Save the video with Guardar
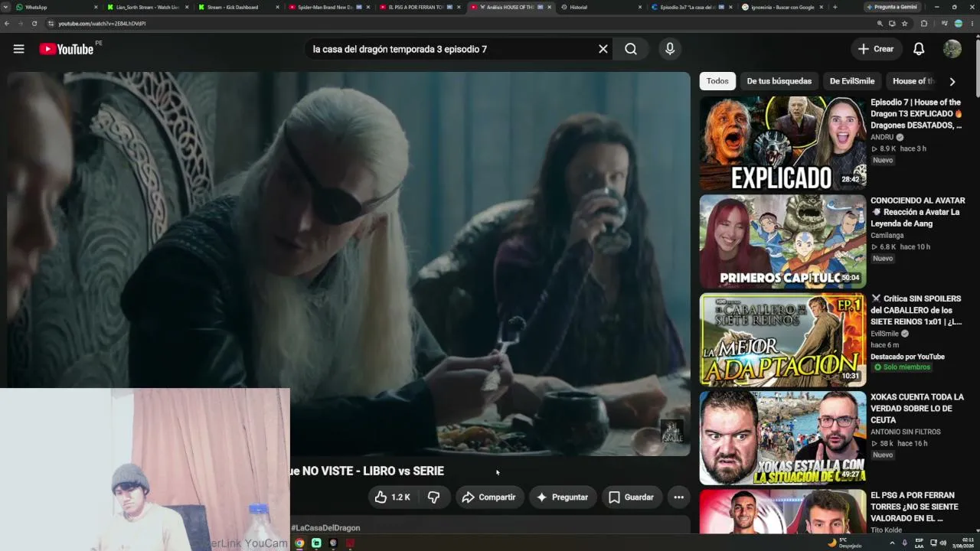The image size is (980, 551). click(632, 497)
